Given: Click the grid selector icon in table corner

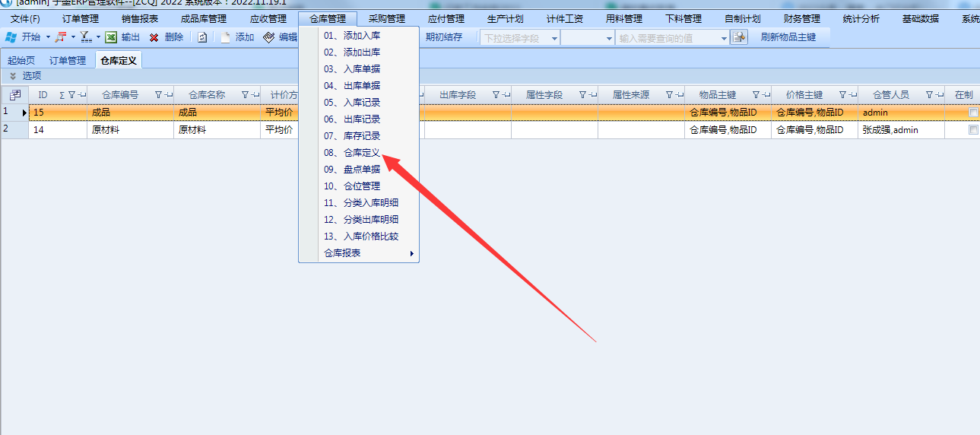Looking at the screenshot, I should pyautogui.click(x=14, y=95).
